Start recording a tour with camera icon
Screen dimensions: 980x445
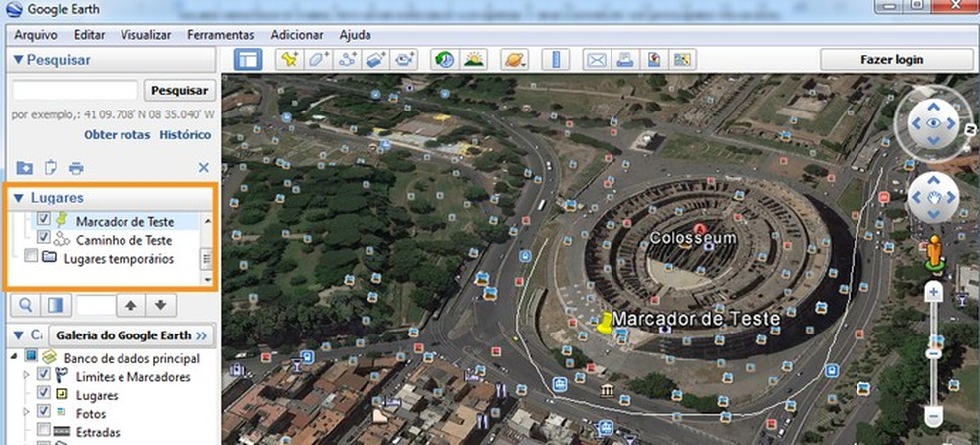[404, 60]
